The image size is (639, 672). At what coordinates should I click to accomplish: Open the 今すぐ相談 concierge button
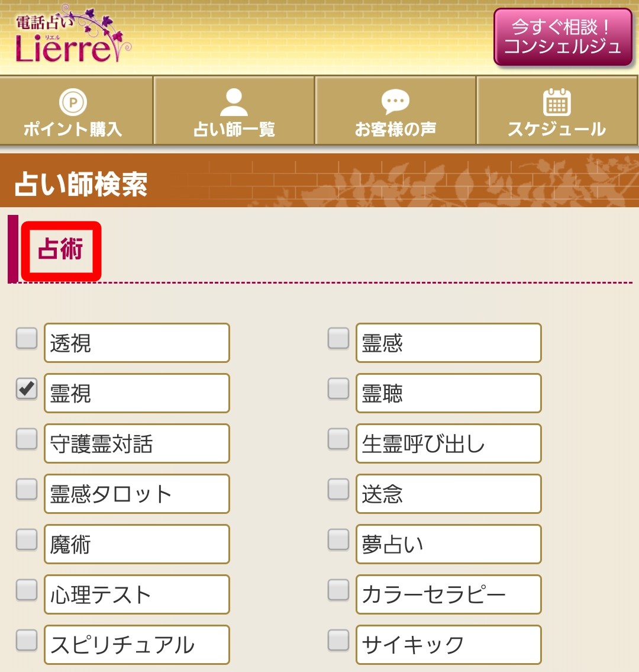[563, 37]
